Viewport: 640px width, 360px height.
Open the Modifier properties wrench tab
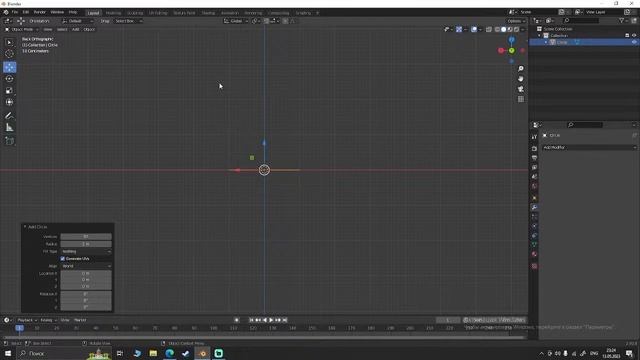tap(534, 207)
